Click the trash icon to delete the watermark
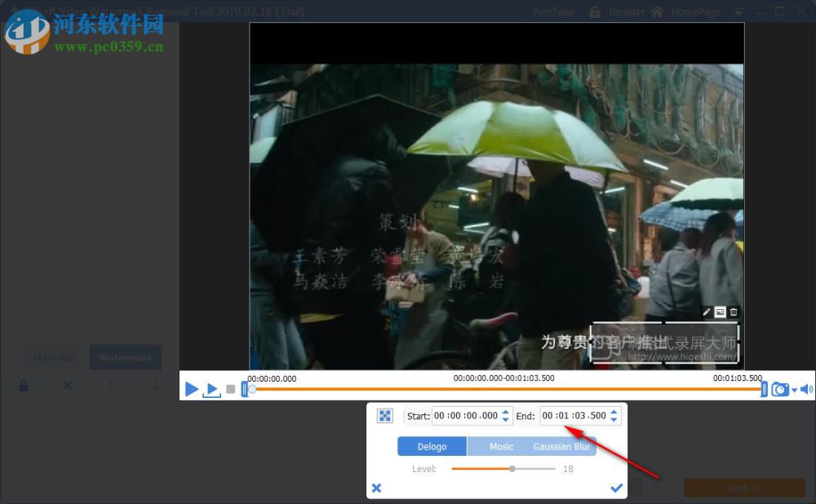The height and width of the screenshot is (504, 816). click(x=733, y=311)
